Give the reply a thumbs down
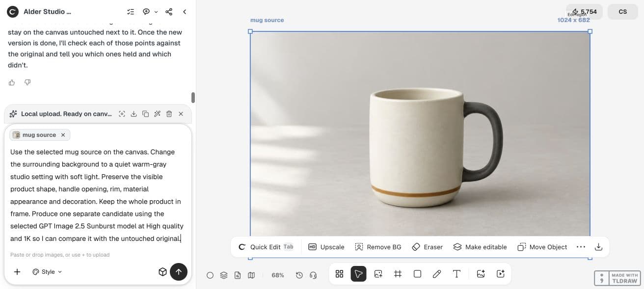 tap(27, 82)
